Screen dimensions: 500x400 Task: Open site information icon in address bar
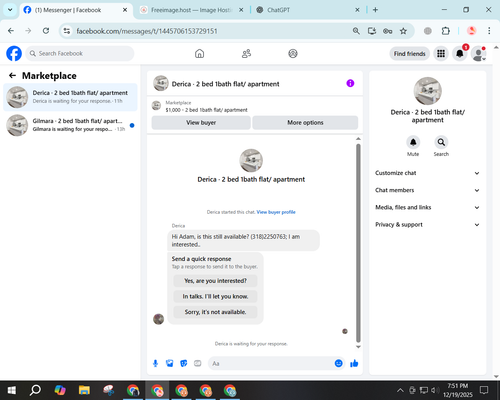pyautogui.click(x=67, y=31)
